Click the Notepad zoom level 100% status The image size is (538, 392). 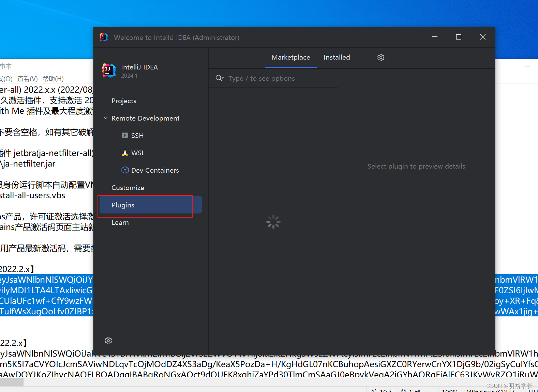tap(450, 390)
